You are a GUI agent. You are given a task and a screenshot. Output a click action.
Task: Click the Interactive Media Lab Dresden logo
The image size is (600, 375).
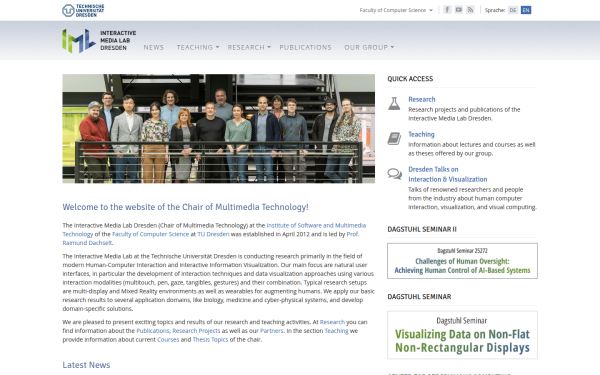point(99,41)
